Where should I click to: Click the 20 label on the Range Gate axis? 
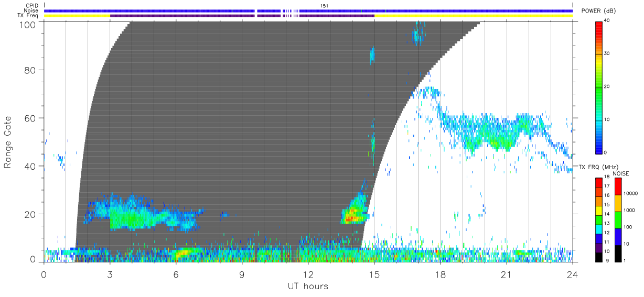click(31, 214)
